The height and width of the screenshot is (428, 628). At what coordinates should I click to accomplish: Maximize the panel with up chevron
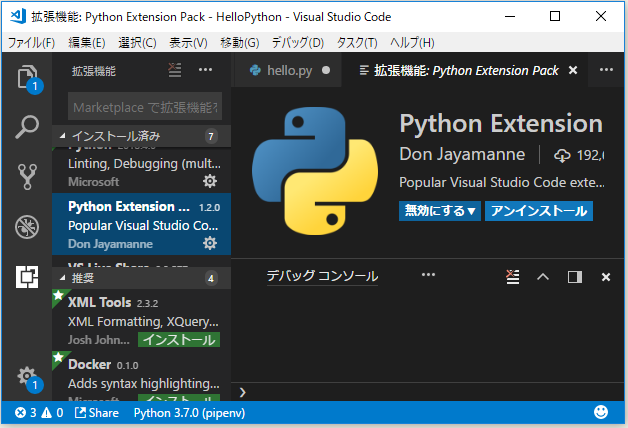coord(543,277)
